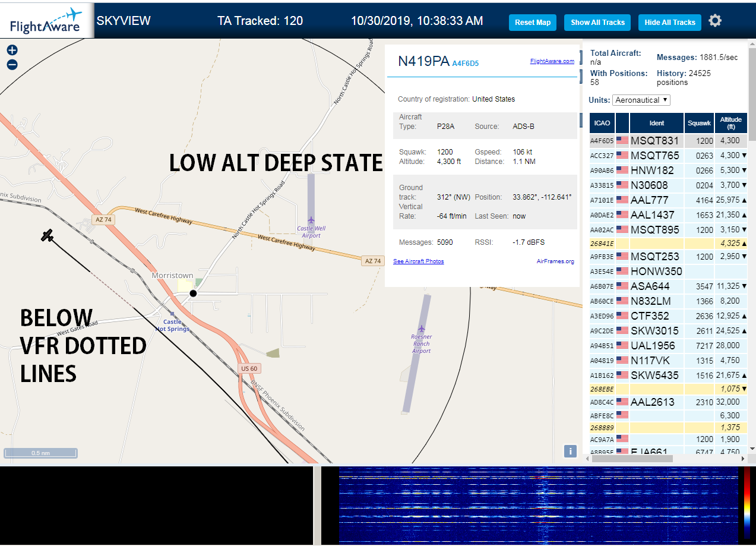756x546 pixels.
Task: Select the N117VK aircraft row
Action: (669, 360)
